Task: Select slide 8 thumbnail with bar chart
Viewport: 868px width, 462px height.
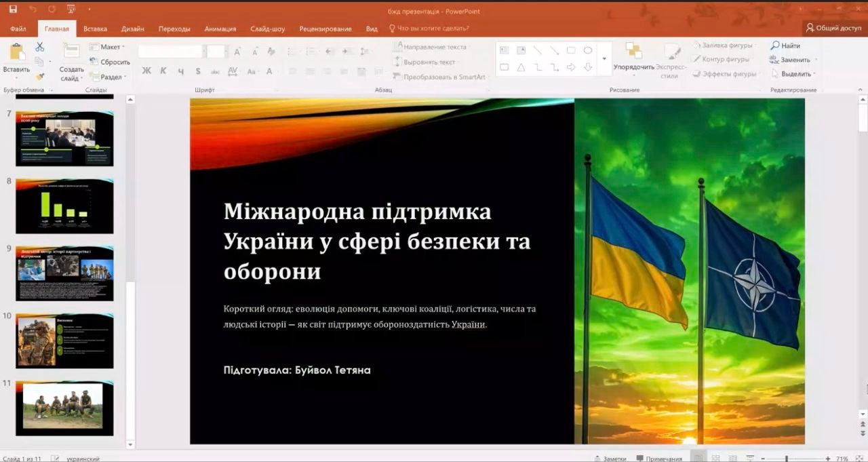Action: [x=64, y=206]
